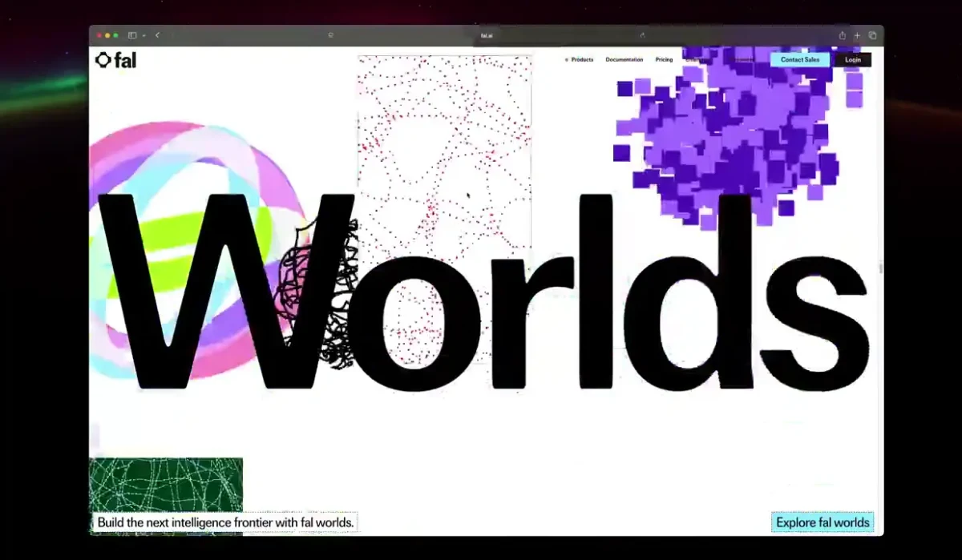Click the fal.ai address bar

point(486,35)
